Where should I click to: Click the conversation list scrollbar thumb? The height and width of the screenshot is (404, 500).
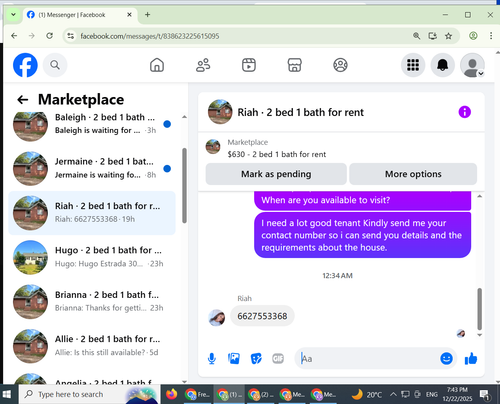[184, 186]
